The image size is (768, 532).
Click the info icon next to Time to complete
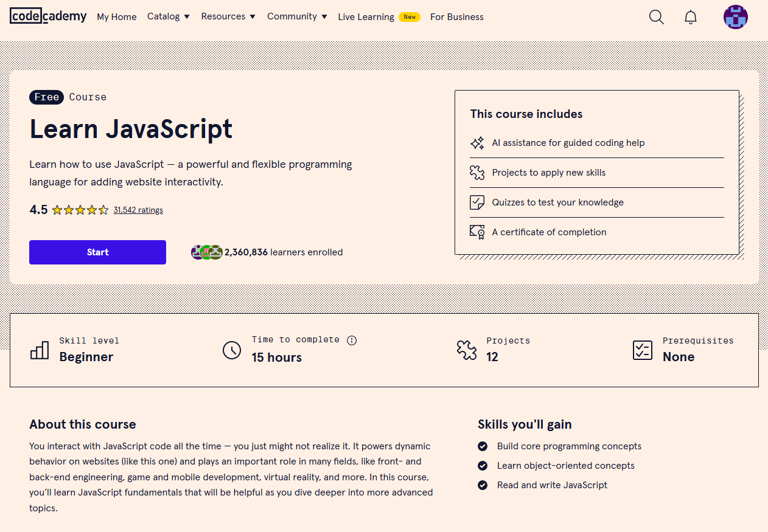click(x=352, y=340)
